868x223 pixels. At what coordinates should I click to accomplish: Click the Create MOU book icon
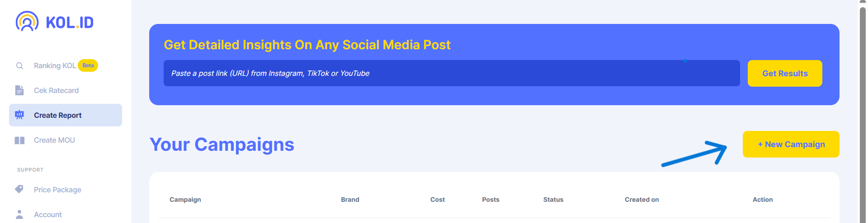click(x=19, y=140)
